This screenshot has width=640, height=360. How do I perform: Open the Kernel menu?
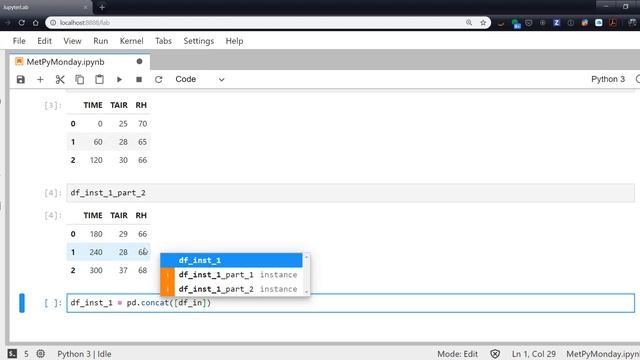pos(131,41)
